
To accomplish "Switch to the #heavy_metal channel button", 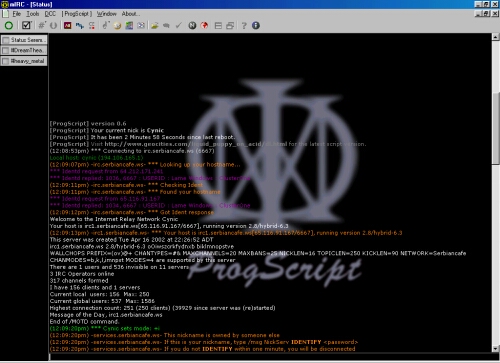I will tap(24, 61).
